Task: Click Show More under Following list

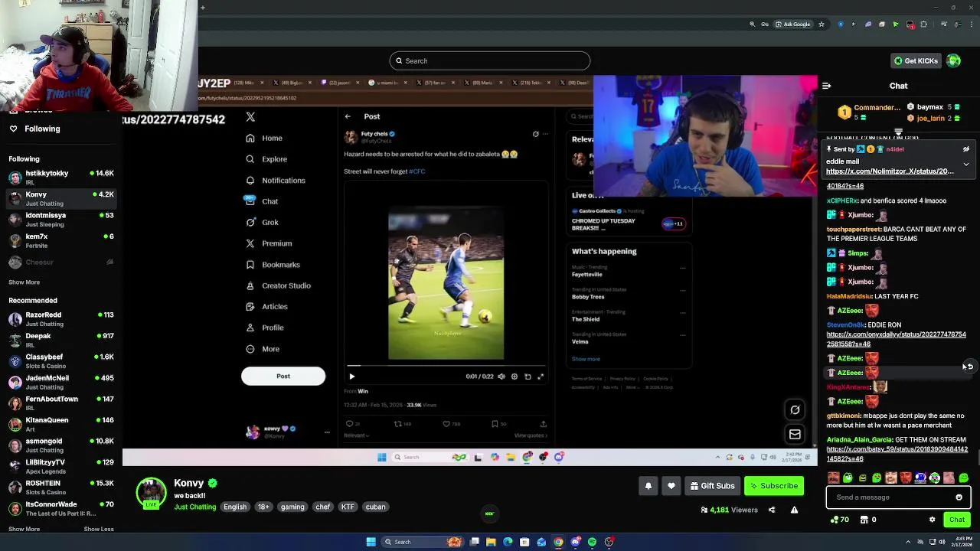Action: [24, 282]
